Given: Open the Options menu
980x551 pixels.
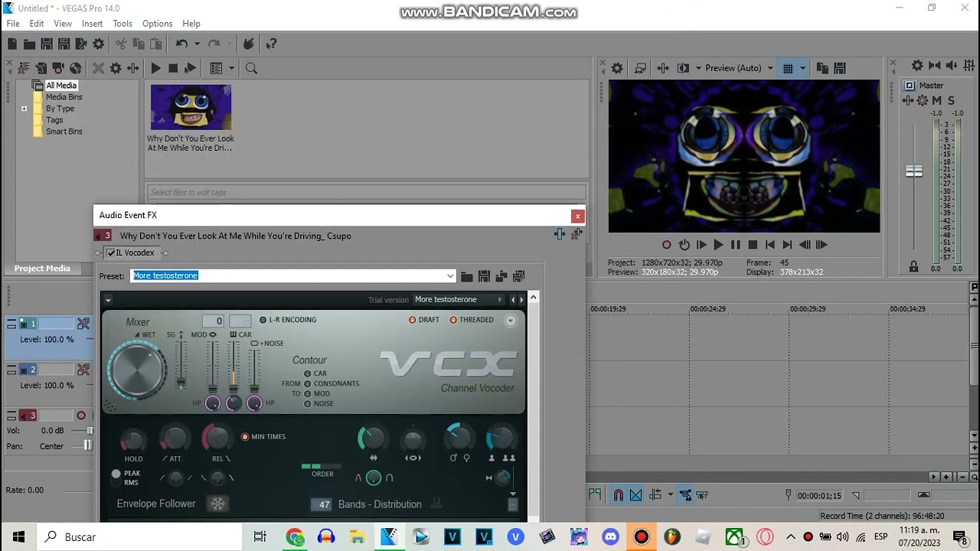Looking at the screenshot, I should pyautogui.click(x=157, y=24).
